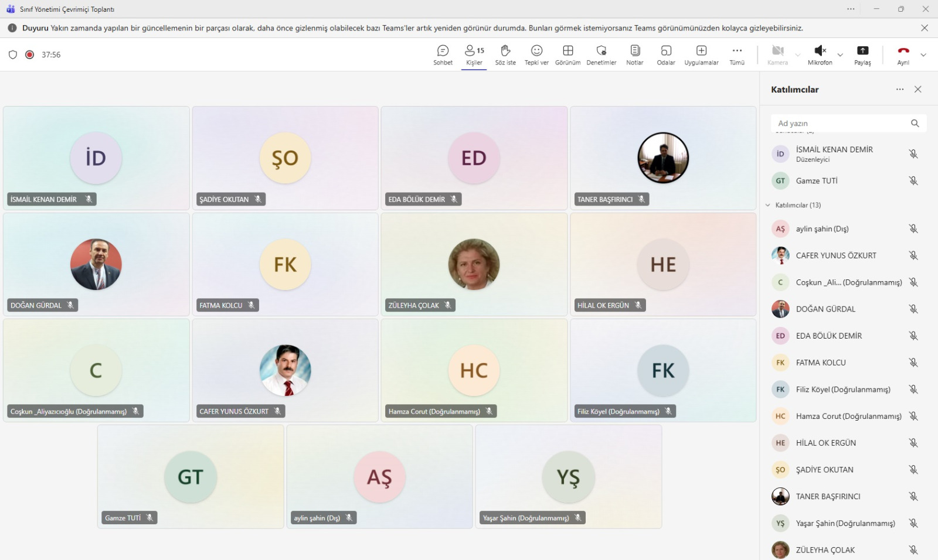Open the Odalar breakout rooms
The image size is (938, 560).
tap(665, 54)
